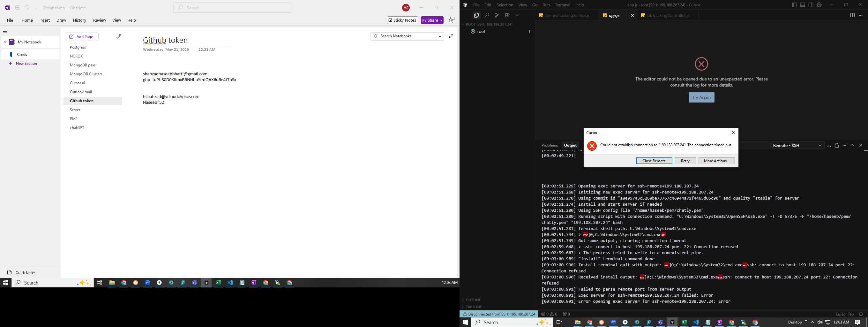Open the OneNote Insert ribbon tab
Screen dimensions: 868x327
pos(44,20)
